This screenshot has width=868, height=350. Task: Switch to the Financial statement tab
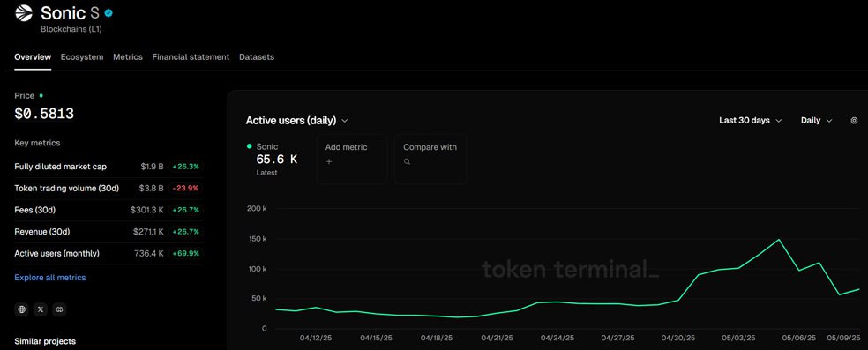coord(191,57)
